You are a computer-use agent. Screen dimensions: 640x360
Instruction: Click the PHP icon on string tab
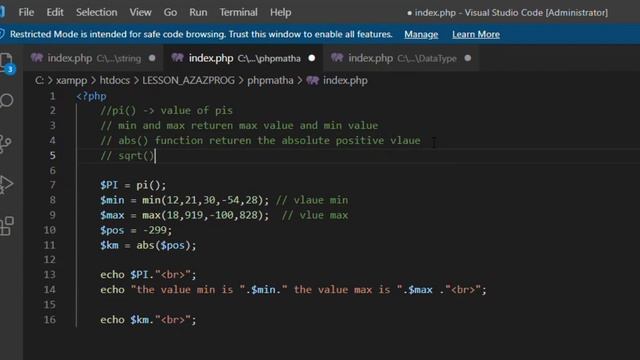point(37,58)
